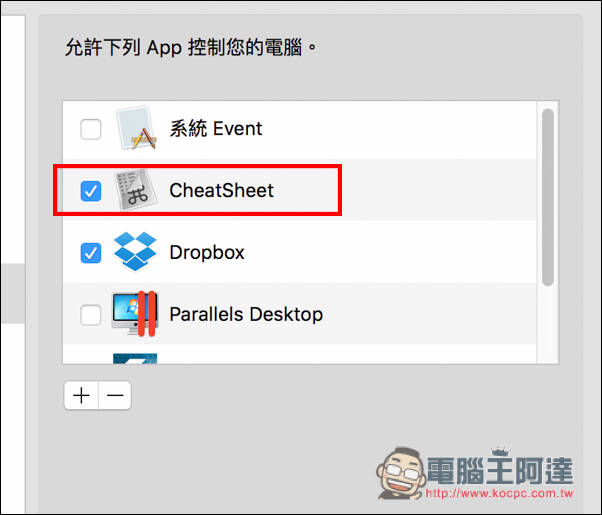
Task: Select the 系統 Event row label
Action: (x=216, y=128)
